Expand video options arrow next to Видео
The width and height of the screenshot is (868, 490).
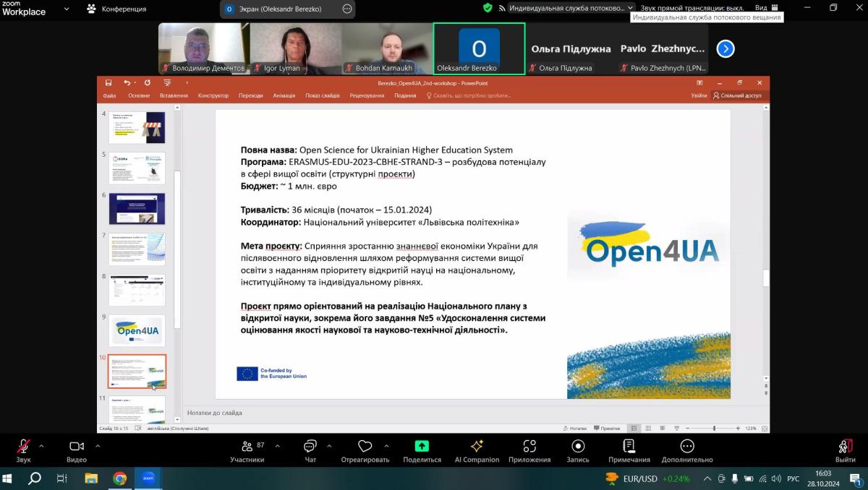click(98, 446)
